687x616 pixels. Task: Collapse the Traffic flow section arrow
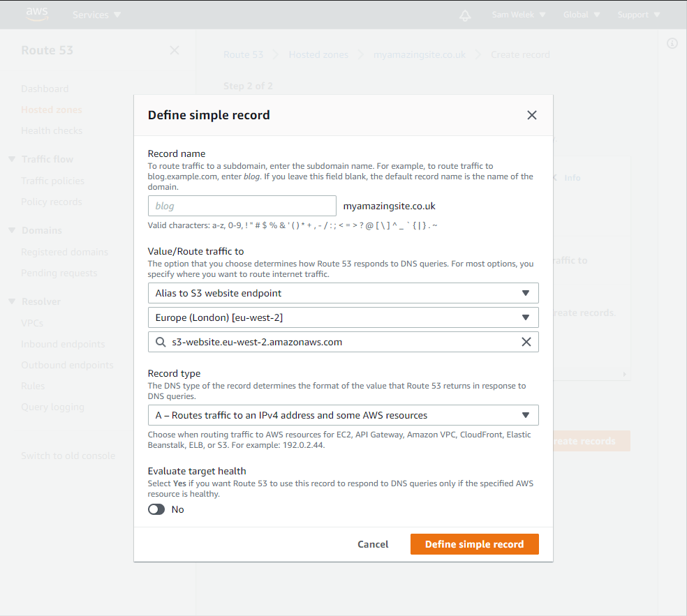pyautogui.click(x=12, y=159)
